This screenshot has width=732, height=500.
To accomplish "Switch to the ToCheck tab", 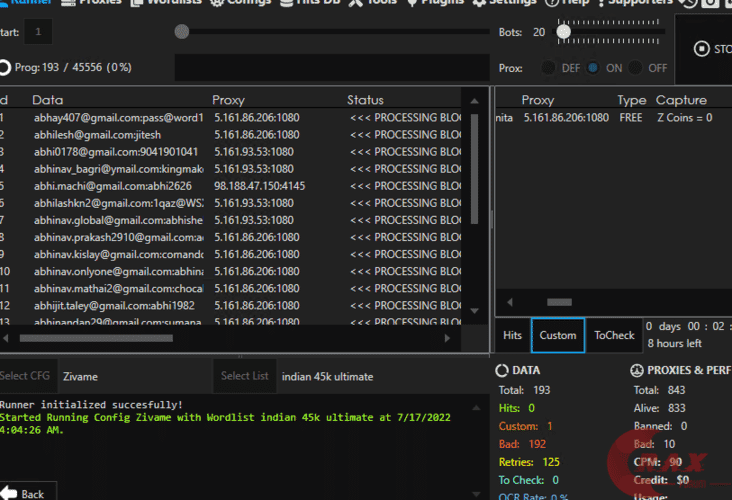I will pos(614,335).
